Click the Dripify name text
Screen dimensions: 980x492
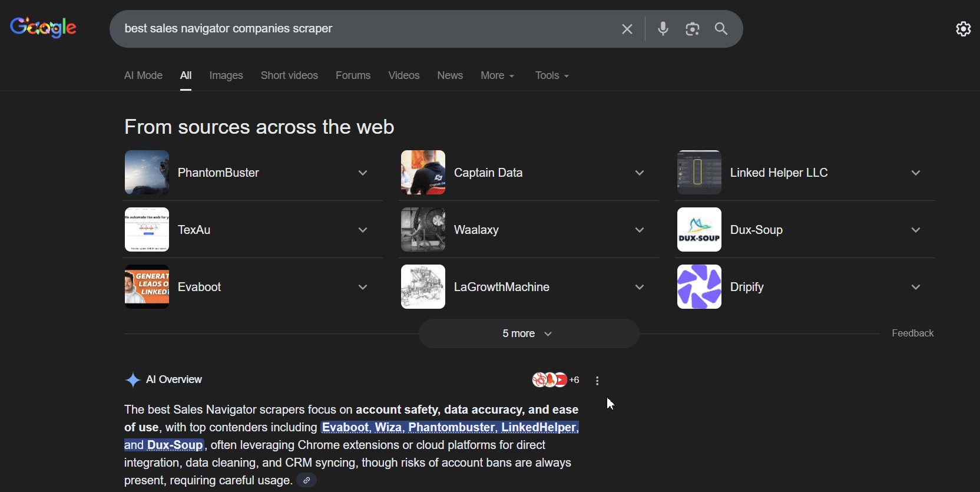[747, 287]
